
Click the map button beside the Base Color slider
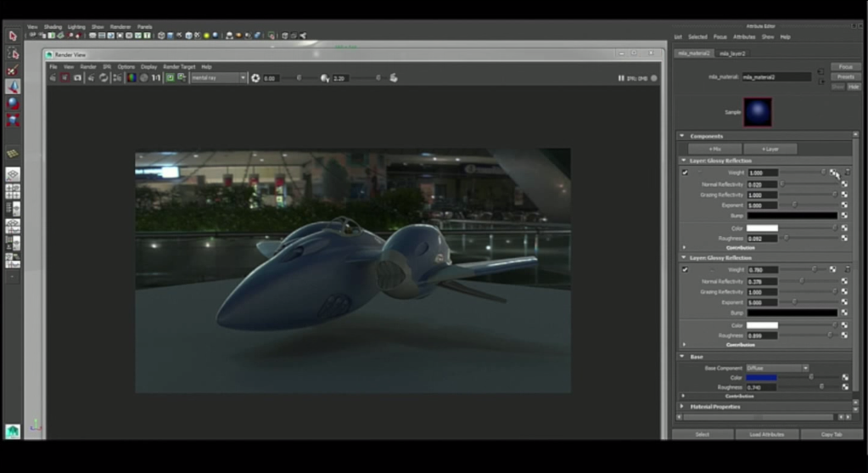845,377
